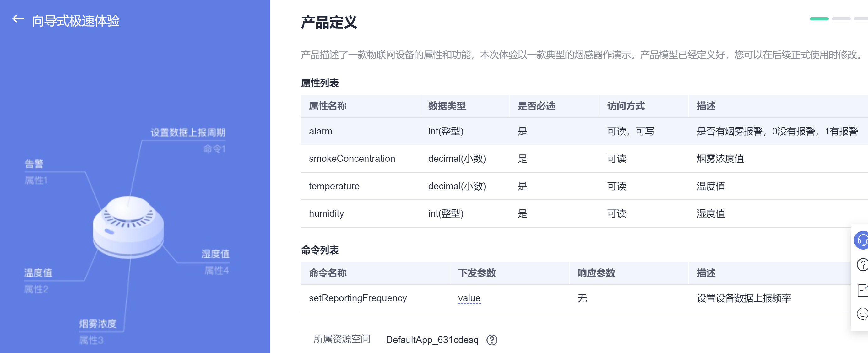Image resolution: width=868 pixels, height=353 pixels.
Task: Click help icon next to DefaultApp_631cdesq
Action: click(x=491, y=340)
